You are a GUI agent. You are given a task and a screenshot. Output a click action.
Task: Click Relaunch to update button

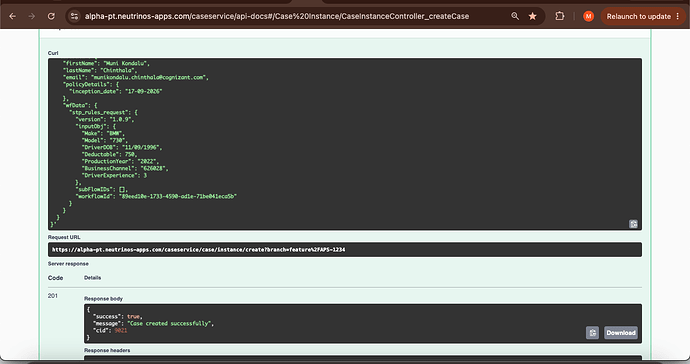639,16
